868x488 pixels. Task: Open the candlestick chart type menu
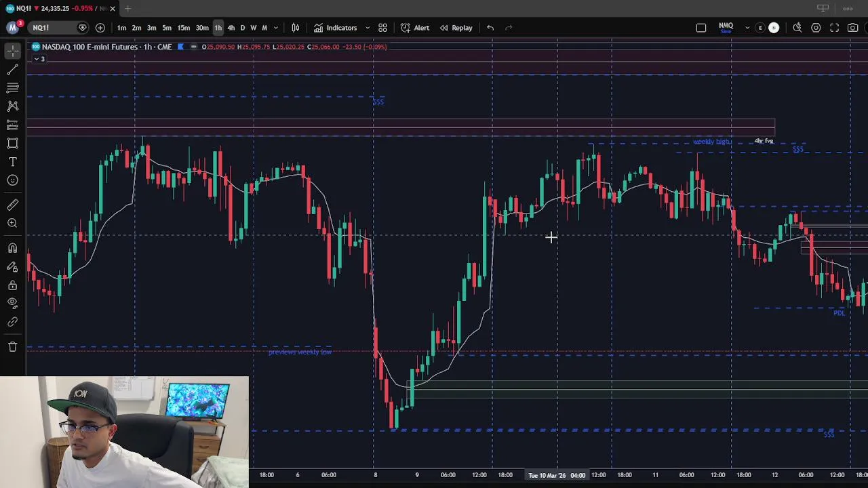296,28
